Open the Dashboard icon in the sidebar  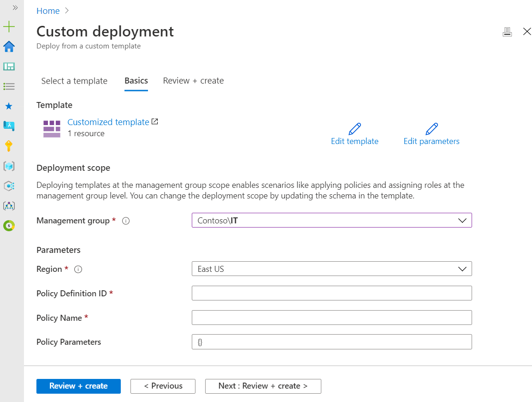pos(9,66)
